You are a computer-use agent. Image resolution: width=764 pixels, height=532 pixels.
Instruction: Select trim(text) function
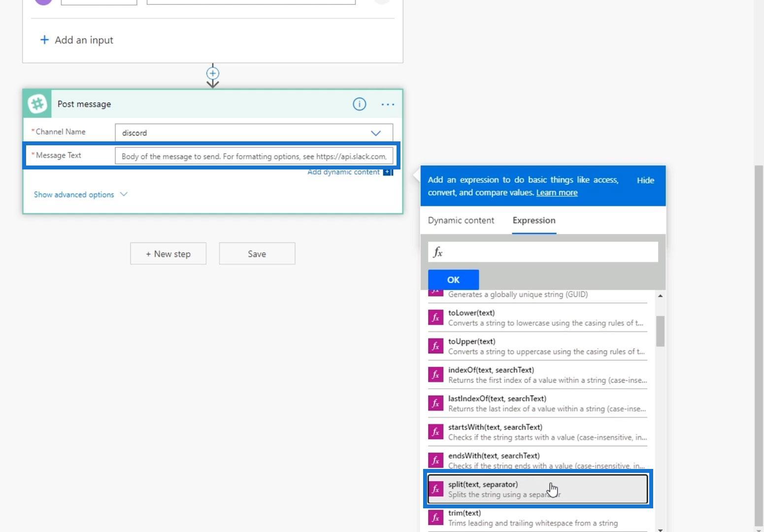(x=537, y=518)
